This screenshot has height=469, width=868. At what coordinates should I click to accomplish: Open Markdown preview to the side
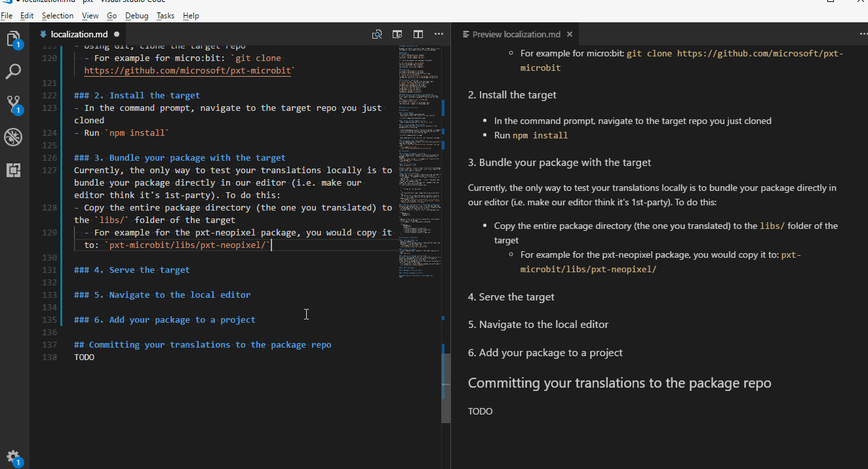click(x=397, y=33)
